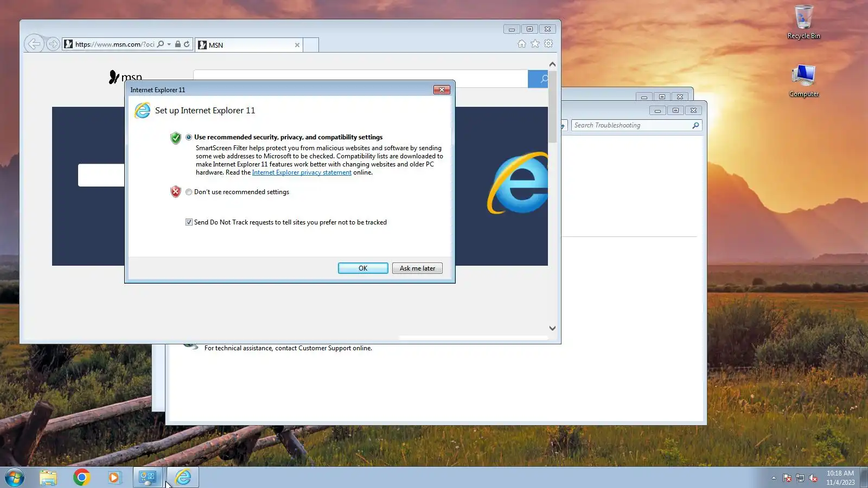Uncheck Send Do Not Track requests

point(189,222)
